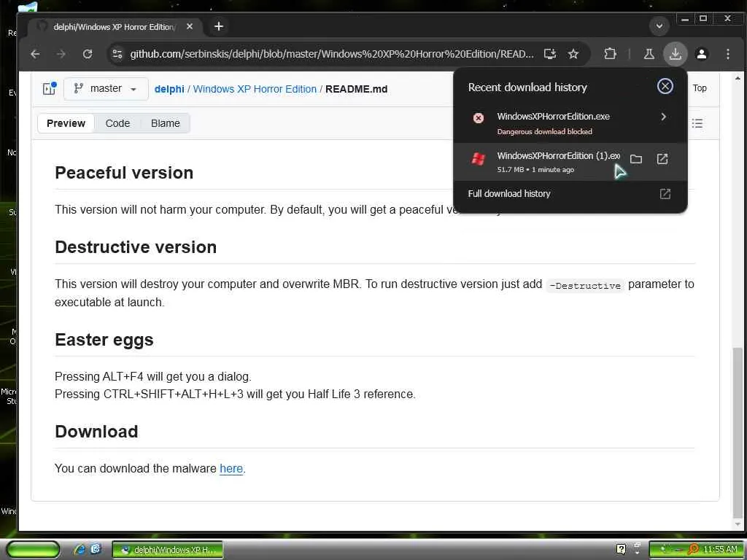Bookmark this page with star icon

click(573, 54)
